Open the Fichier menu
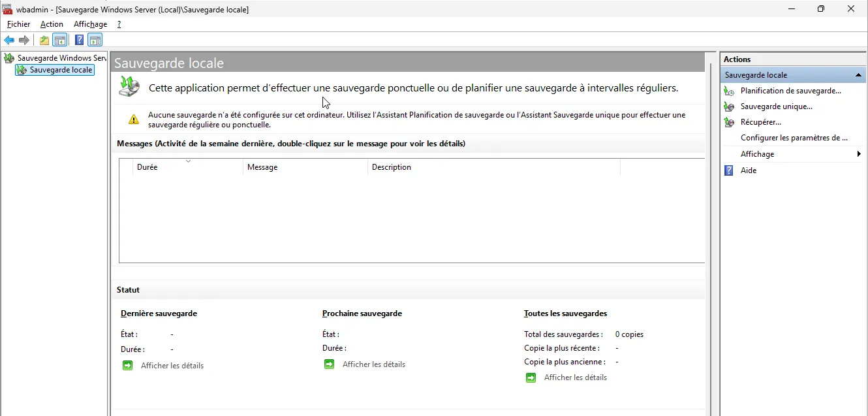This screenshot has width=868, height=416. click(18, 24)
